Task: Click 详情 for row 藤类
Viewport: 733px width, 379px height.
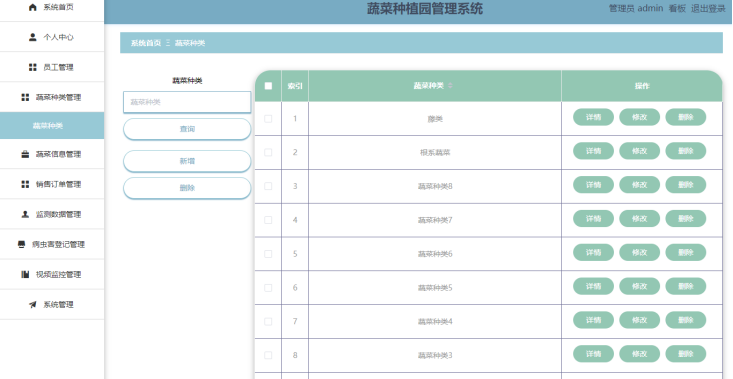Action: 593,117
